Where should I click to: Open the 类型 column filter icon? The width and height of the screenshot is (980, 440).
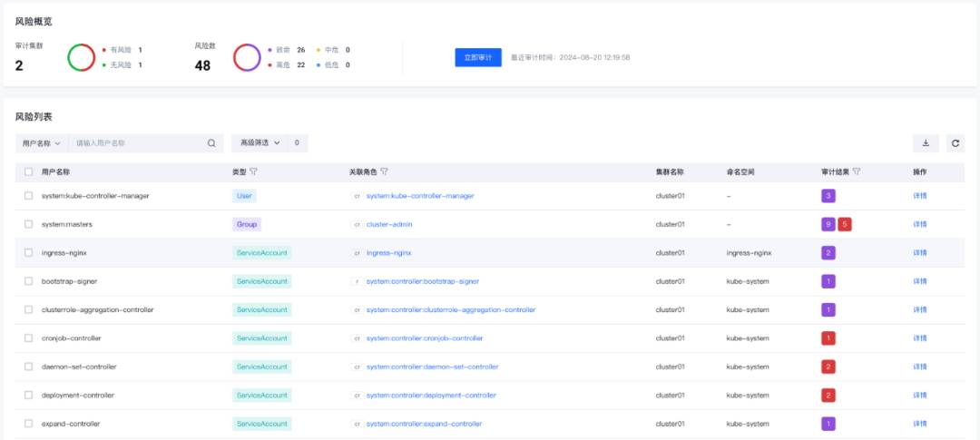[253, 171]
